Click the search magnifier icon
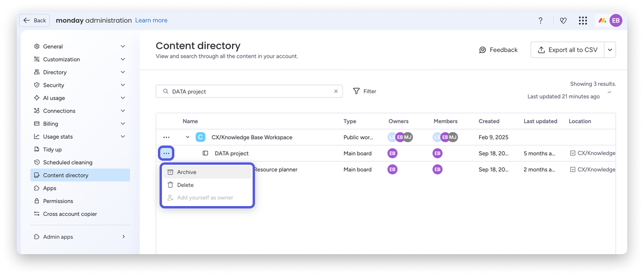This screenshot has height=276, width=644. click(x=166, y=91)
